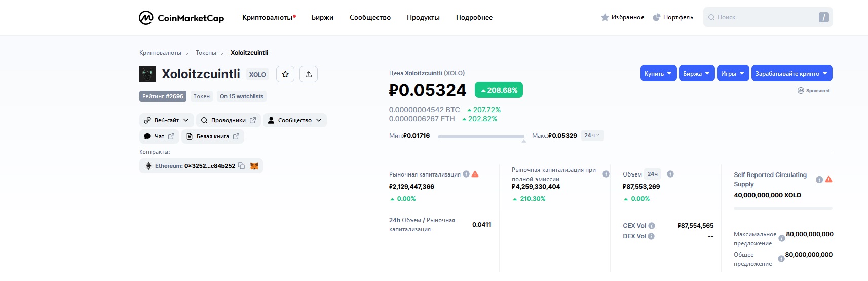View circulating supply warning triangle
Image resolution: width=868 pixels, height=281 pixels.
[828, 179]
